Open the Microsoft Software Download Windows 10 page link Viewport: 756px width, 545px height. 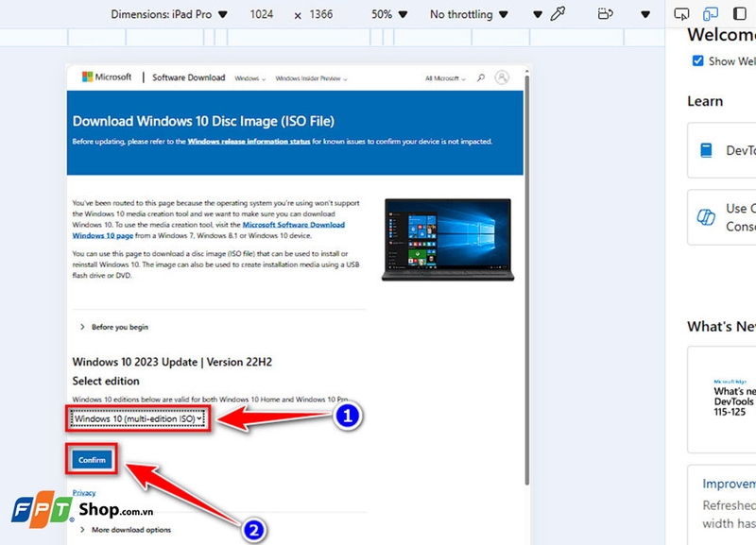293,225
